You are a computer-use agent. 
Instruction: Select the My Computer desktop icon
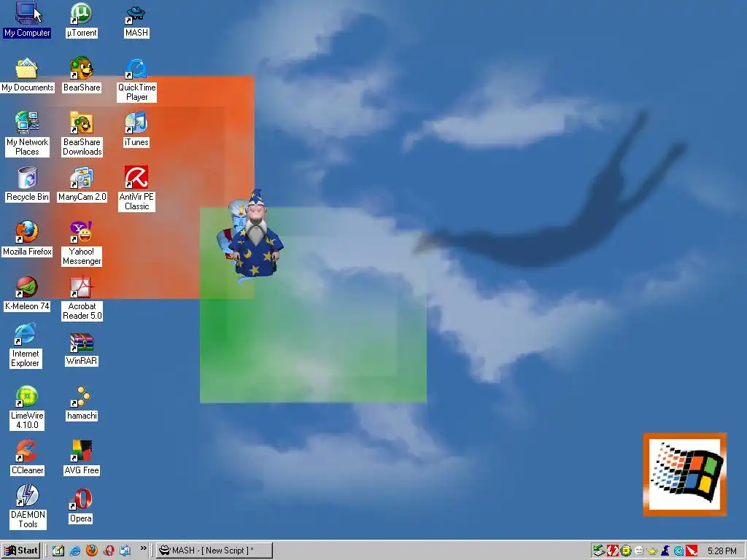click(27, 20)
